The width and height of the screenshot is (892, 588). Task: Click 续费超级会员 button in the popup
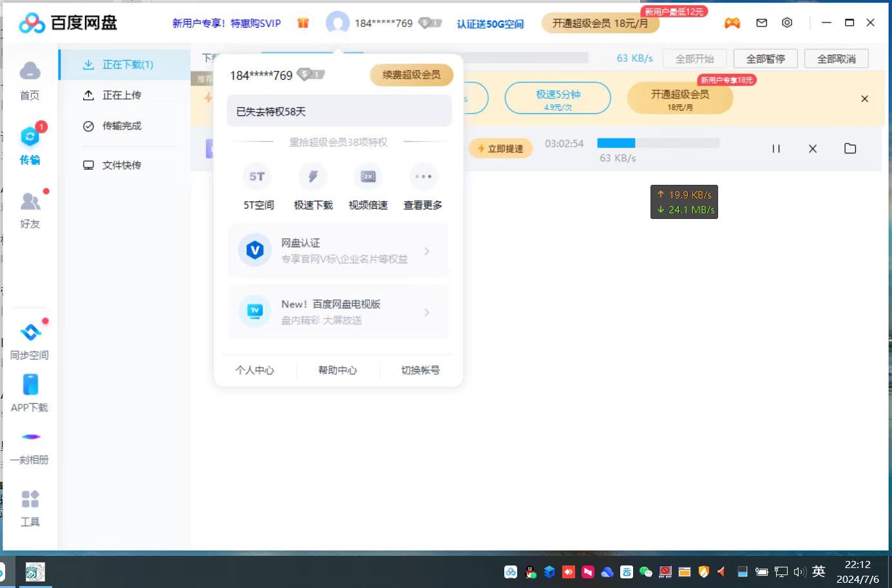pos(412,75)
